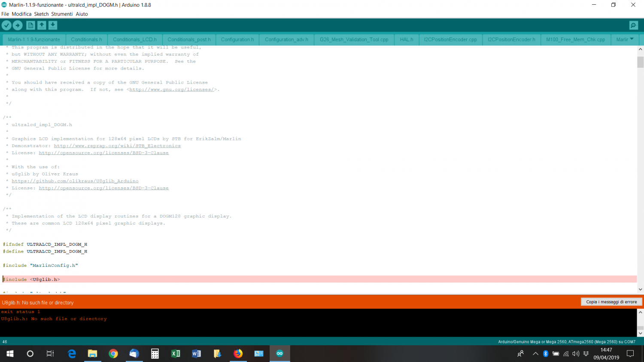Switch to I2CPositionEncoder.h tab
Viewport: 644px width, 362px height.
[511, 39]
